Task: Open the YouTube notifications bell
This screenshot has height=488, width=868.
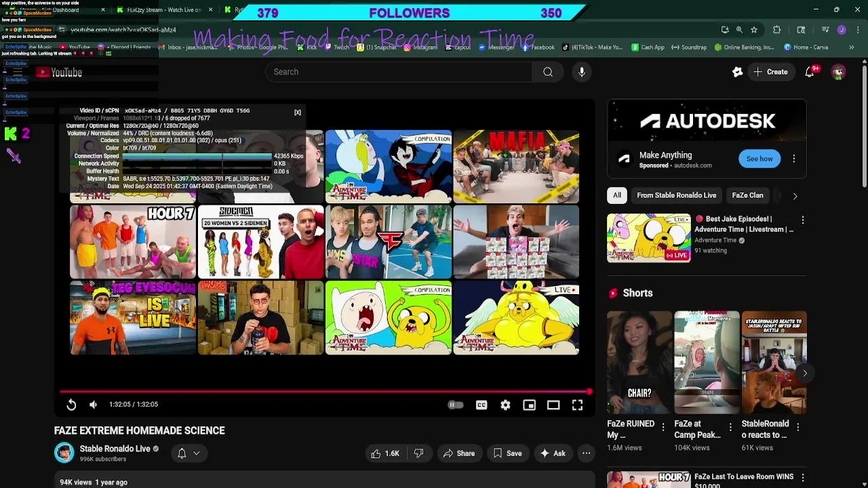Action: (x=810, y=72)
